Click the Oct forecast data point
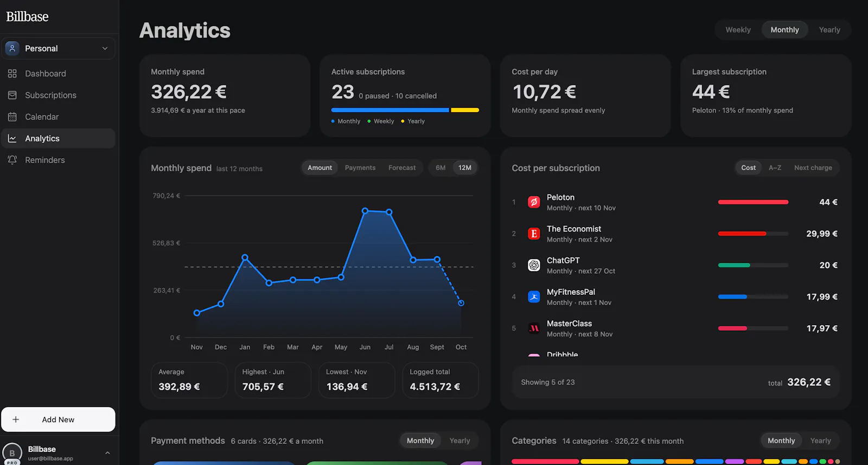This screenshot has height=465, width=868. [x=461, y=303]
